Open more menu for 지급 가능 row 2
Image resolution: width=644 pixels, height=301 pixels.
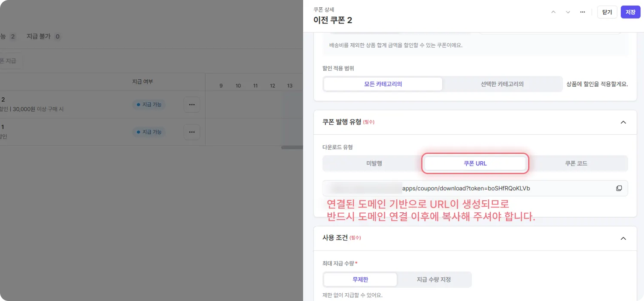point(192,104)
